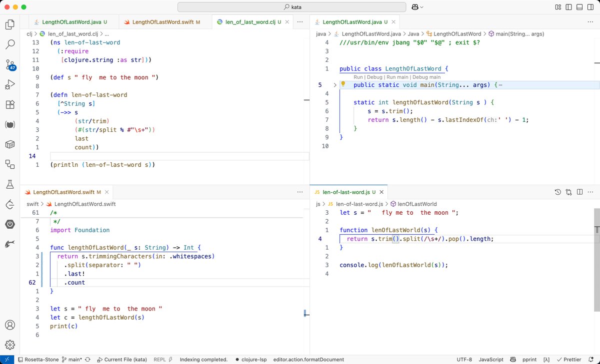Viewport: 600px width, 364px height.
Task: Open timeline history icon in JS editor group
Action: [x=558, y=192]
